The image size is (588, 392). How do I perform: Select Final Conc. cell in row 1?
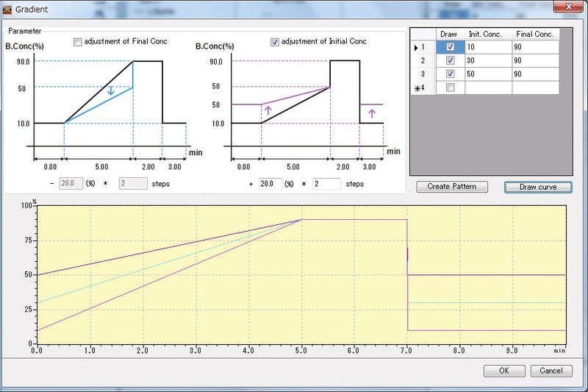click(536, 47)
